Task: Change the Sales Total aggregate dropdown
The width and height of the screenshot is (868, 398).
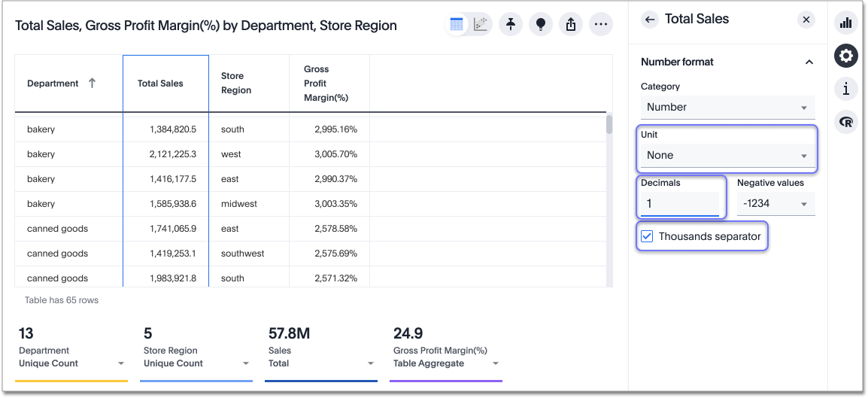Action: pos(371,363)
